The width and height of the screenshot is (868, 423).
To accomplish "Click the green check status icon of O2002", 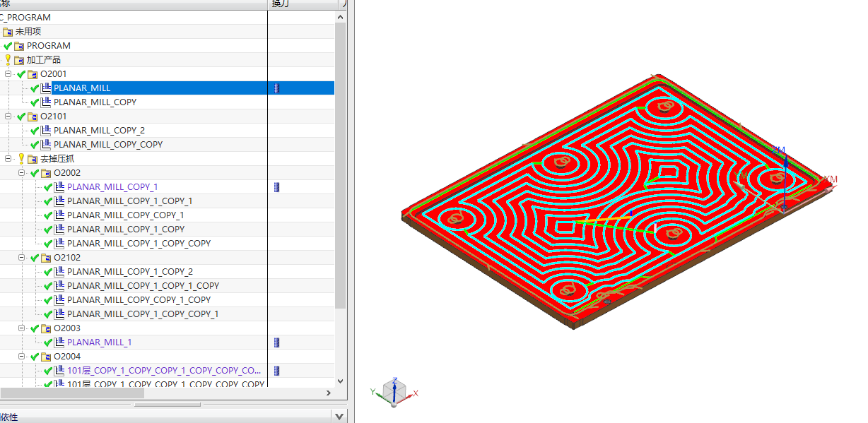I will (35, 173).
